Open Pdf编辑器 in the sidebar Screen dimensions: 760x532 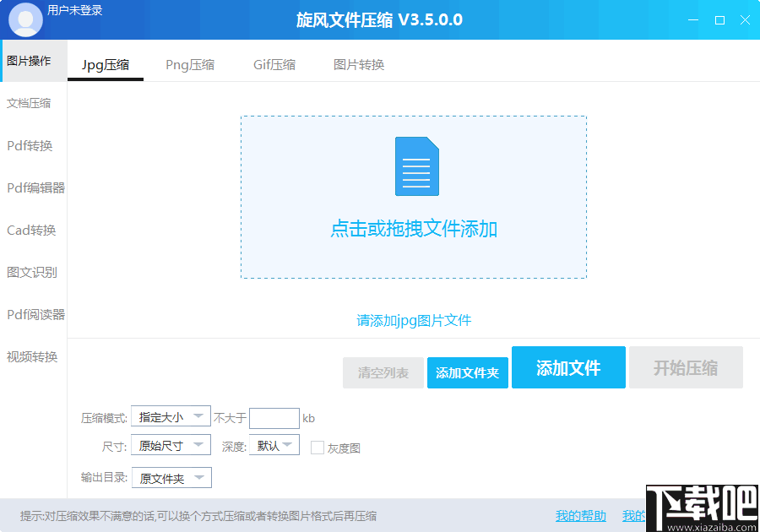point(35,187)
